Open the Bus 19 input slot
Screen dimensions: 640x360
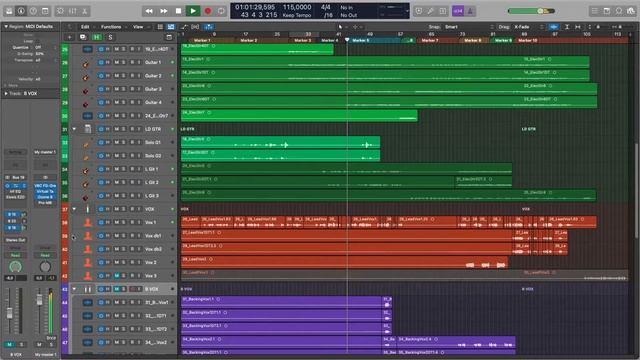point(18,178)
